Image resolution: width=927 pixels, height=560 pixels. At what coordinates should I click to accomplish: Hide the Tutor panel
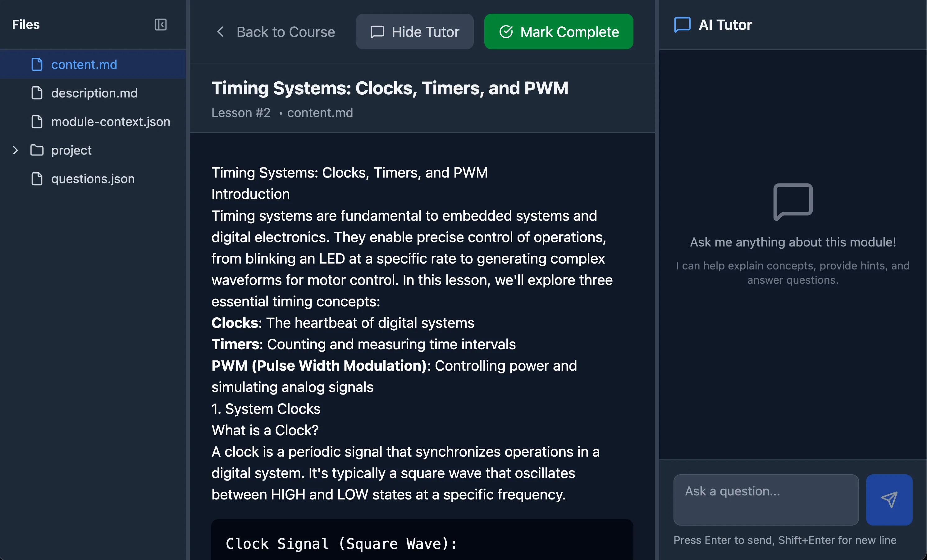tap(415, 32)
